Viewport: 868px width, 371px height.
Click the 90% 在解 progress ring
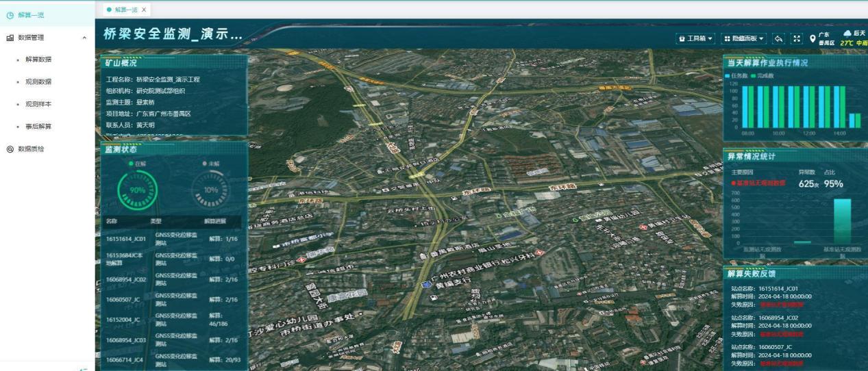pyautogui.click(x=138, y=190)
